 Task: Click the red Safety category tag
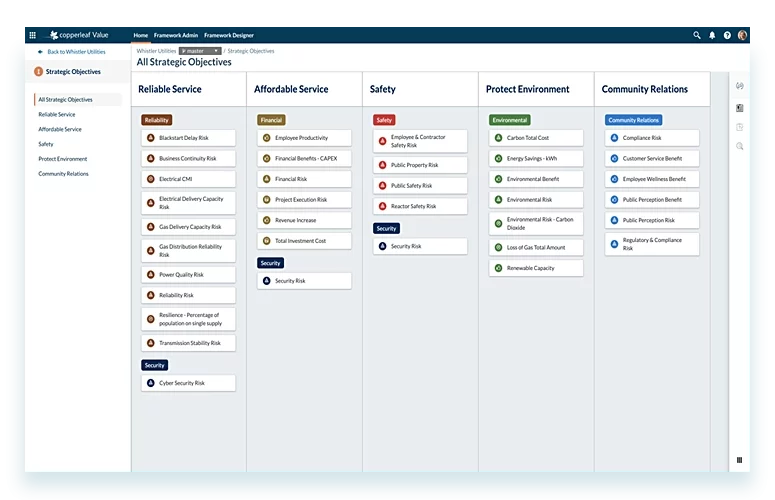click(x=384, y=120)
